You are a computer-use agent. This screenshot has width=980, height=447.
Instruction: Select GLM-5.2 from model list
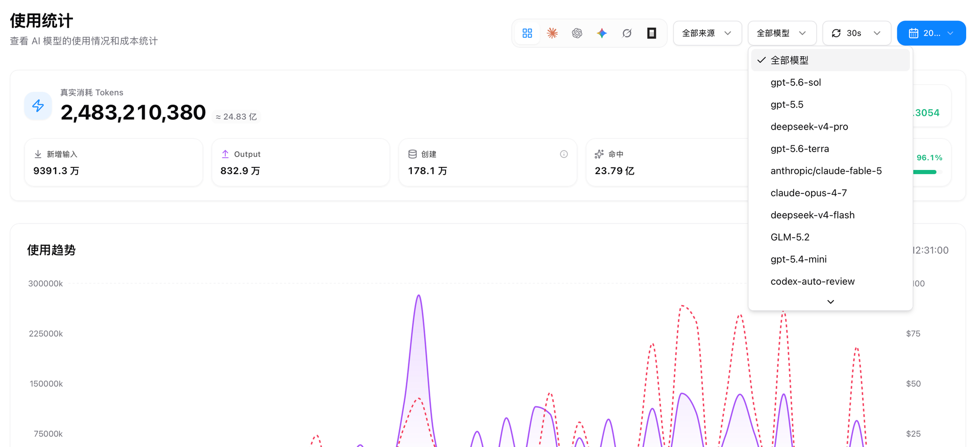point(830,237)
